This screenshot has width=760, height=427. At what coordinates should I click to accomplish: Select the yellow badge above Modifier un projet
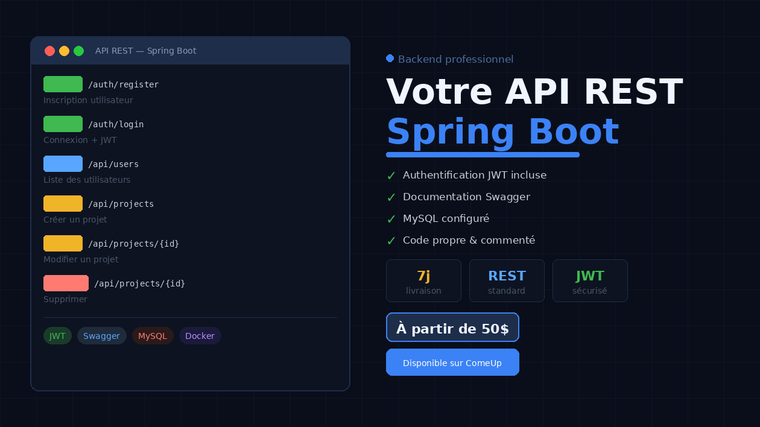click(x=63, y=243)
